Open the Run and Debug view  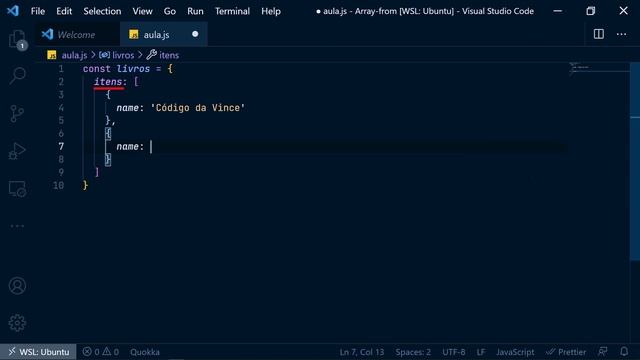pos(17,151)
